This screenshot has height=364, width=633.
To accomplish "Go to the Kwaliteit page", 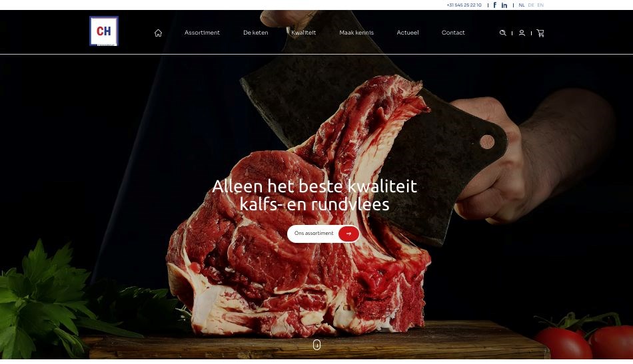I will [x=304, y=33].
